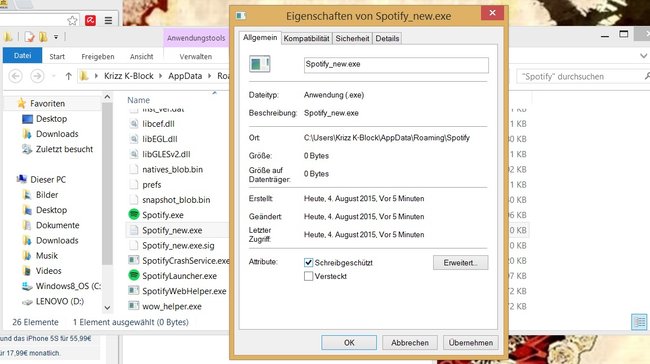Click the LENOVO (D:) drive icon
The width and height of the screenshot is (650, 364).
[x=27, y=301]
